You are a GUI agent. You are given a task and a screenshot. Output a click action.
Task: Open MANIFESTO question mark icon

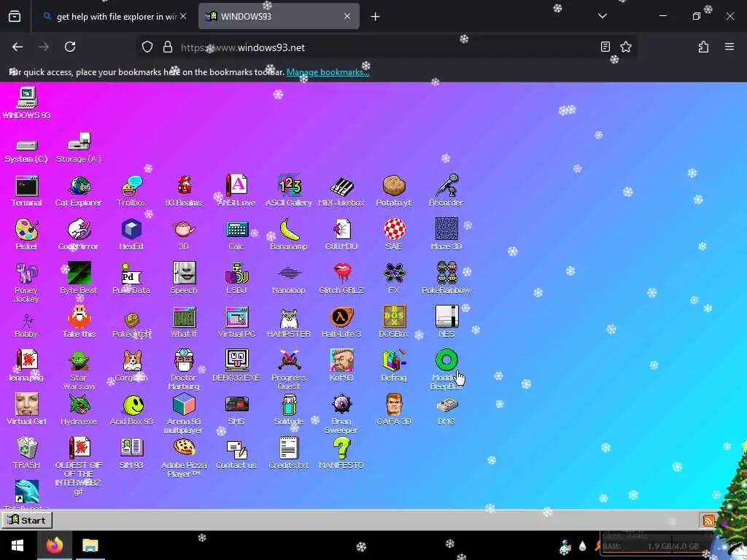tap(341, 454)
